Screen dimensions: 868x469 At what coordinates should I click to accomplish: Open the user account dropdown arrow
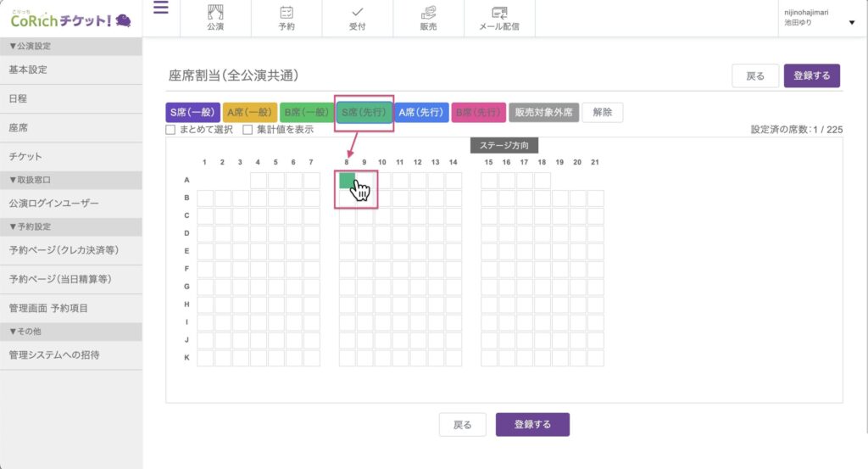(x=851, y=23)
